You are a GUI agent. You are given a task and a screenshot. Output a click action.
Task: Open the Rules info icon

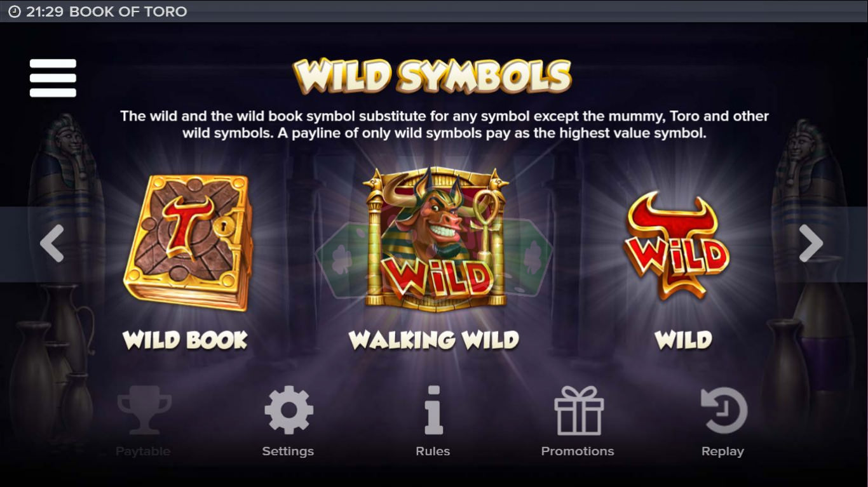pos(433,410)
